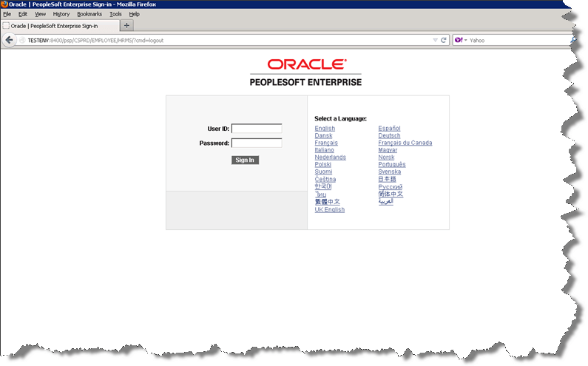Select Français language link
588x366 pixels.
coord(326,143)
